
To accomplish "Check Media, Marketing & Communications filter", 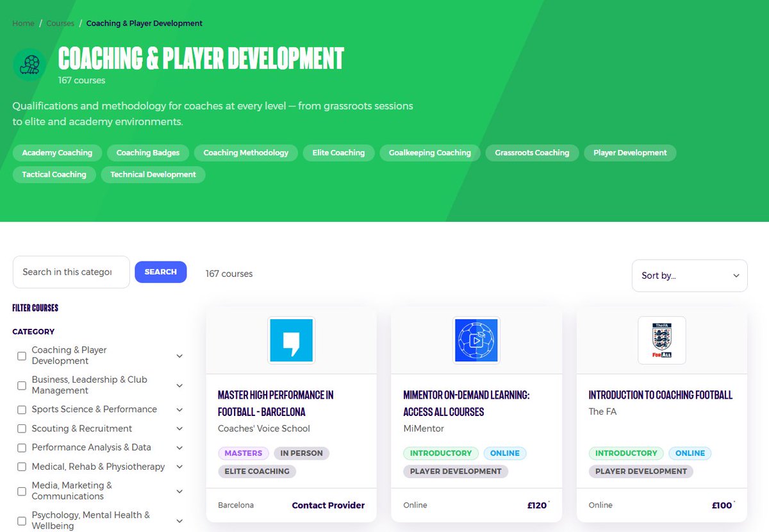I will (x=22, y=491).
